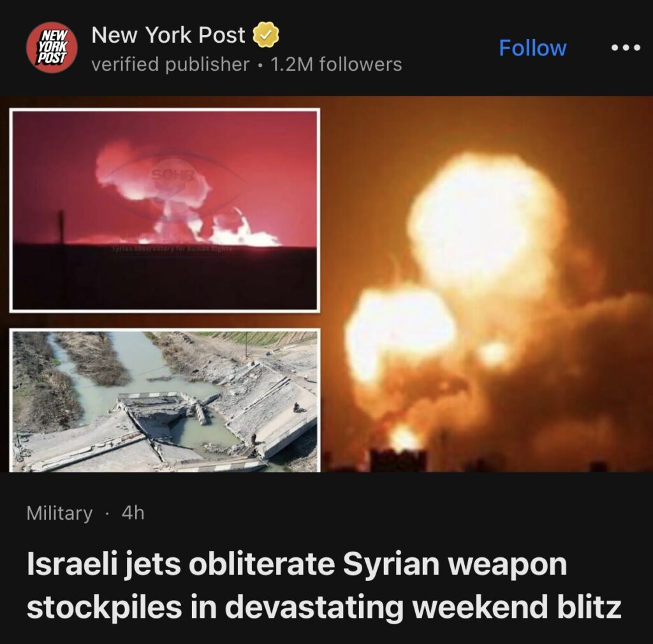
Task: Open the New York Post logo avatar
Action: [52, 47]
